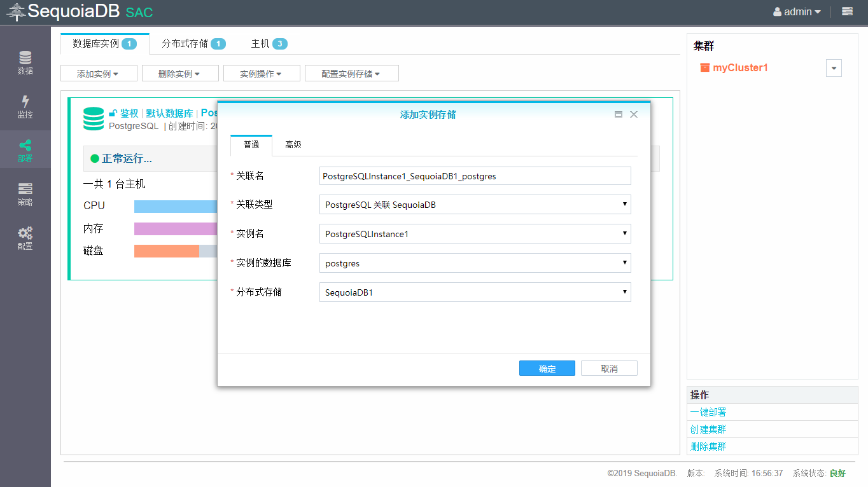
Task: Open the 数据 (Data) sidebar icon
Action: pos(25,62)
